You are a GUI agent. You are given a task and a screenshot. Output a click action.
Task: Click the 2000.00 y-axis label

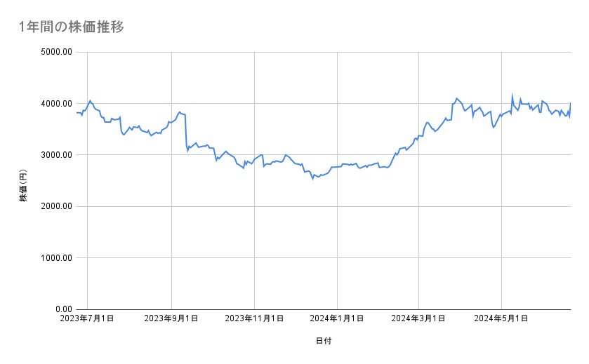(x=58, y=206)
